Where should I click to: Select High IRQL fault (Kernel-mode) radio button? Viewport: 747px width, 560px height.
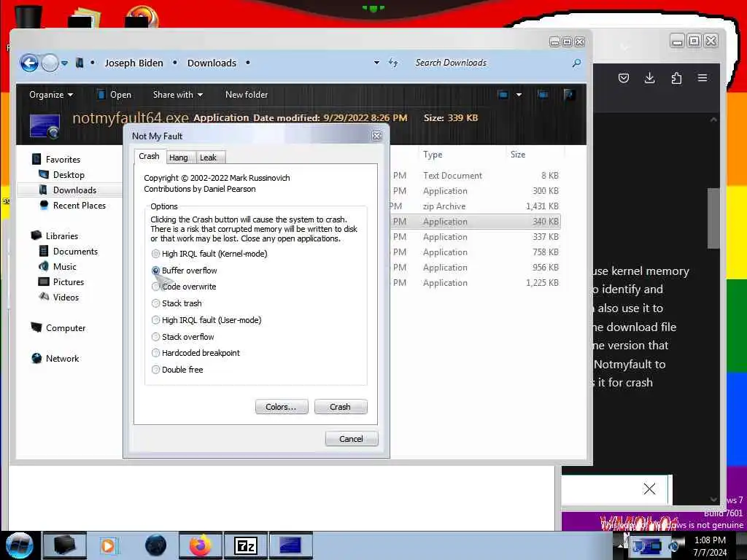tap(155, 254)
